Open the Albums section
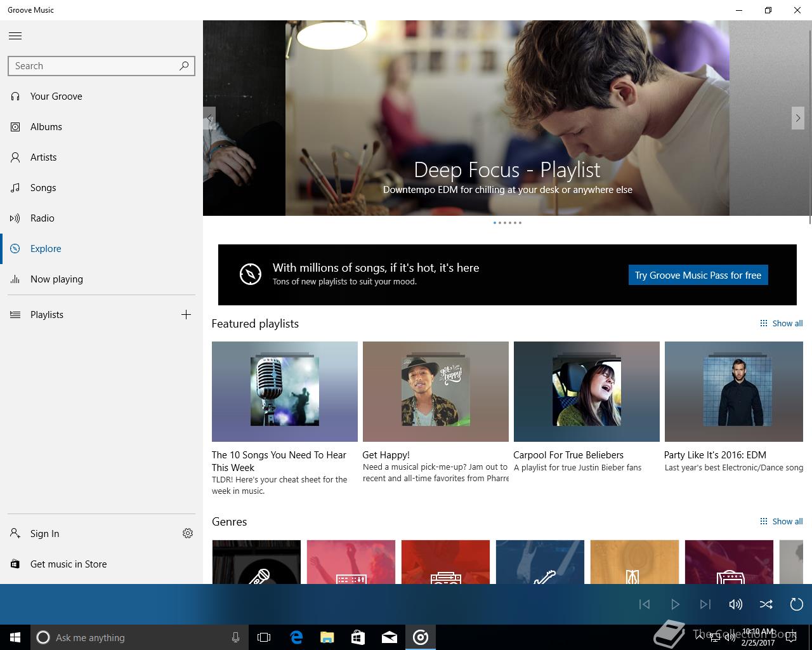812x650 pixels. tap(101, 127)
